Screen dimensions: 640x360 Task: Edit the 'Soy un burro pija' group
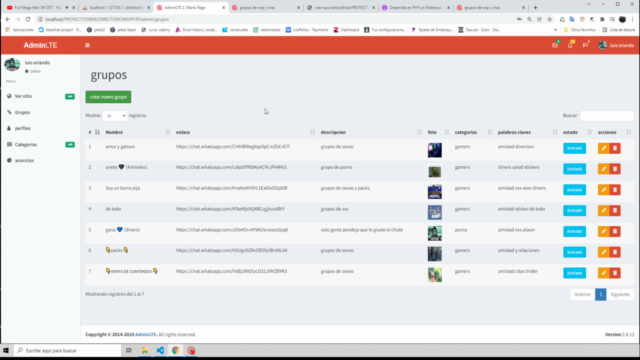603,190
